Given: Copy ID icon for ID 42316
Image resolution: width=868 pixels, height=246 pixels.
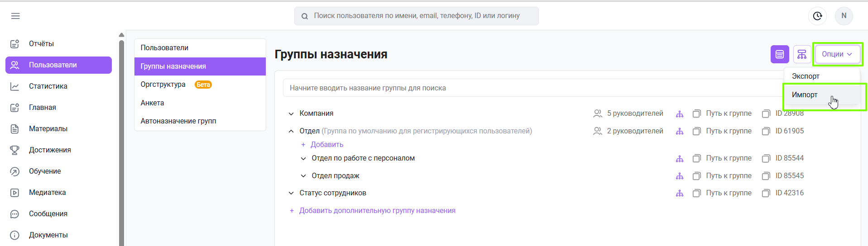Looking at the screenshot, I should (x=766, y=194).
